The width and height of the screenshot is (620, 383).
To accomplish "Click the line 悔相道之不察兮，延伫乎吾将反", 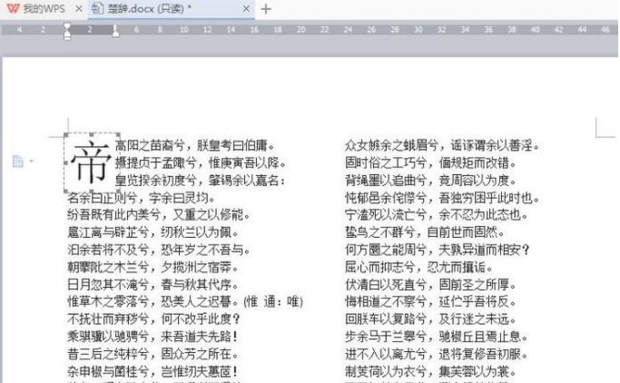I will point(431,302).
